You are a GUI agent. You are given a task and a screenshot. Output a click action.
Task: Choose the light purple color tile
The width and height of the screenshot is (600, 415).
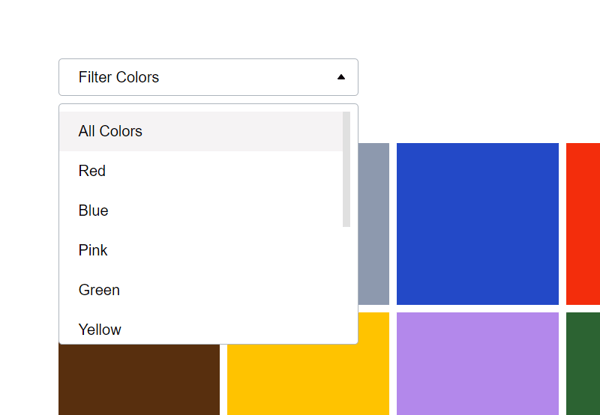click(x=477, y=363)
